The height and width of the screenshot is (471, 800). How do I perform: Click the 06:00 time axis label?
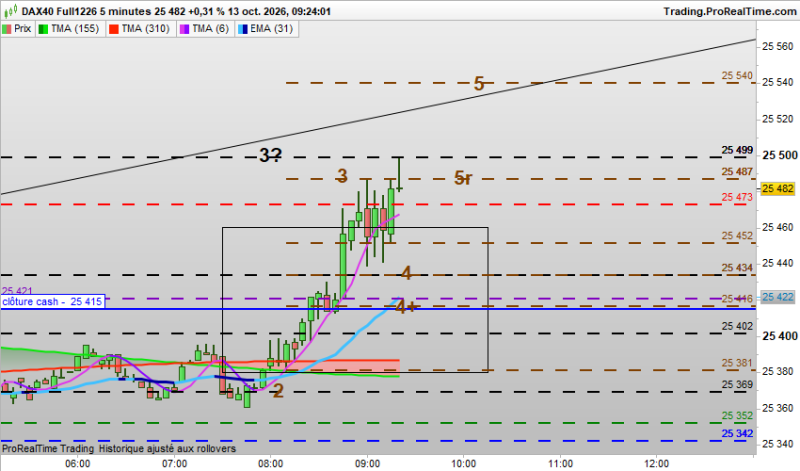78,464
